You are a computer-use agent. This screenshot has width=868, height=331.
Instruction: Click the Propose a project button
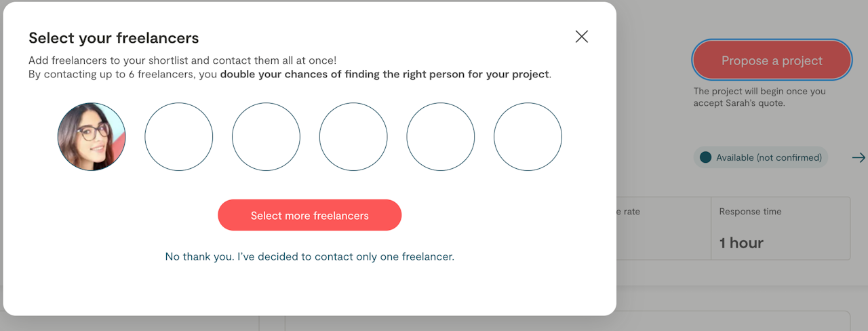pos(772,60)
